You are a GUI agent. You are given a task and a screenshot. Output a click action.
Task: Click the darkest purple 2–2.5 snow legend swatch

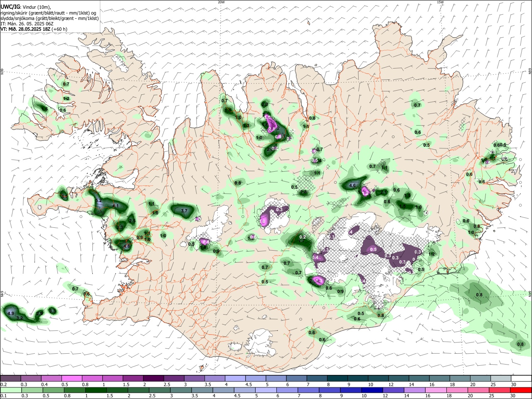[x=153, y=378]
